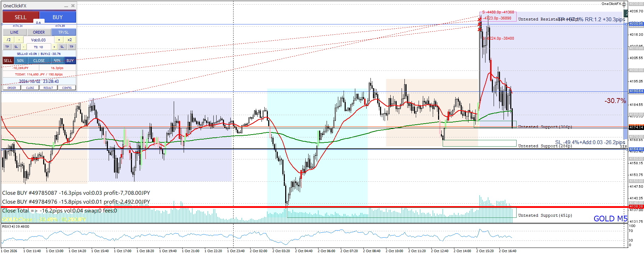Viewport: 644px width, 255px height.
Task: Toggle the left-side SL button
Action: pos(16,47)
